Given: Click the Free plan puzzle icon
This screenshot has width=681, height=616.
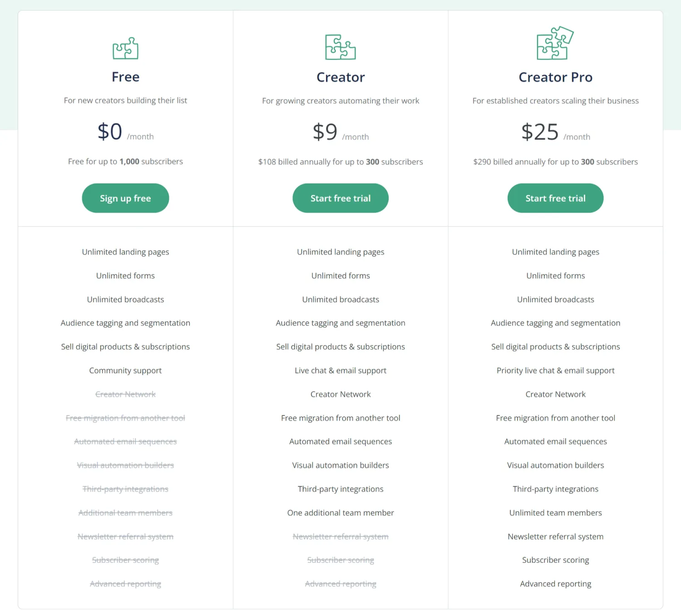Looking at the screenshot, I should pyautogui.click(x=125, y=48).
